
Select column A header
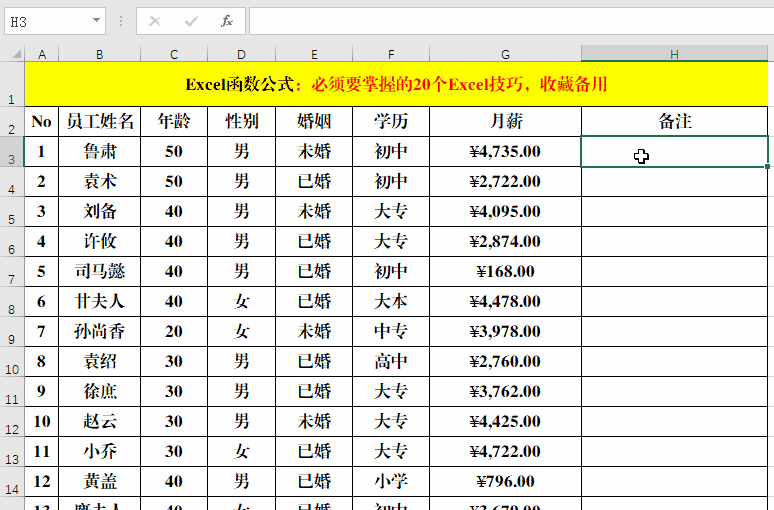point(42,54)
